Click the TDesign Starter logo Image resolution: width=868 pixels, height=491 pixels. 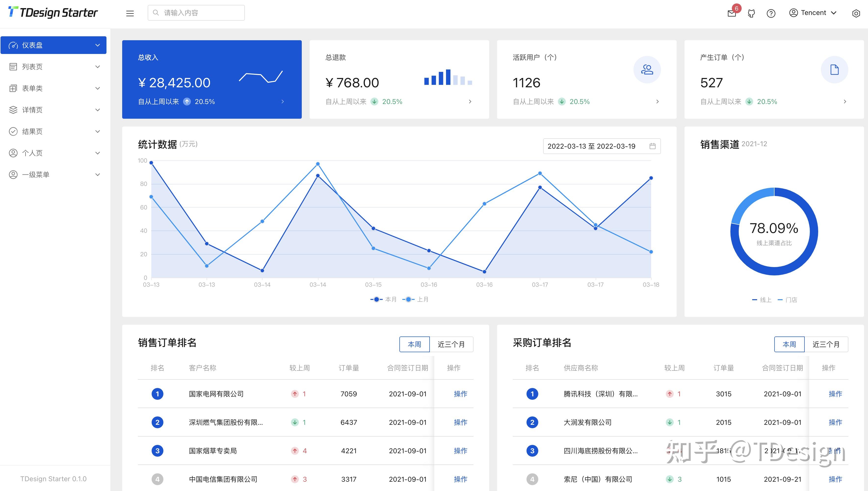pyautogui.click(x=53, y=13)
